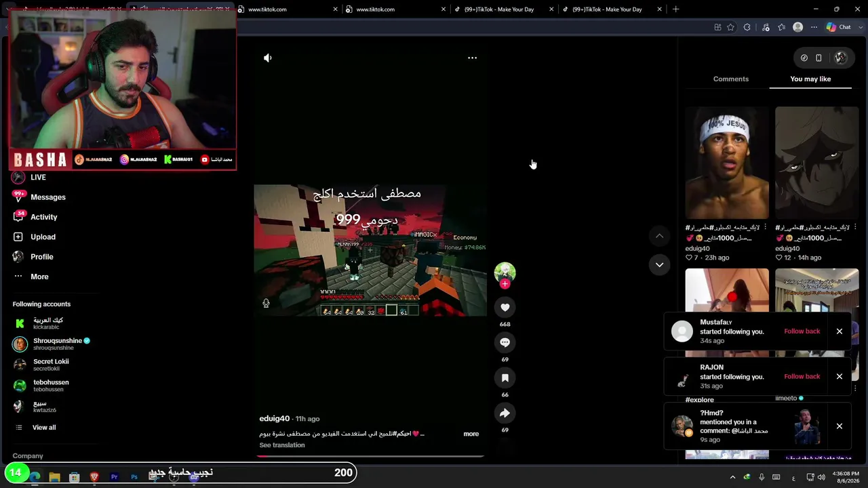This screenshot has height=488, width=868.
Task: Open LIVE in the sidebar
Action: pos(30,177)
